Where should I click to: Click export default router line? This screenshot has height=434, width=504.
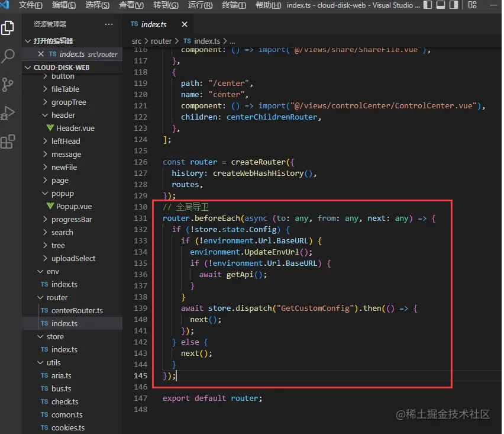point(212,398)
